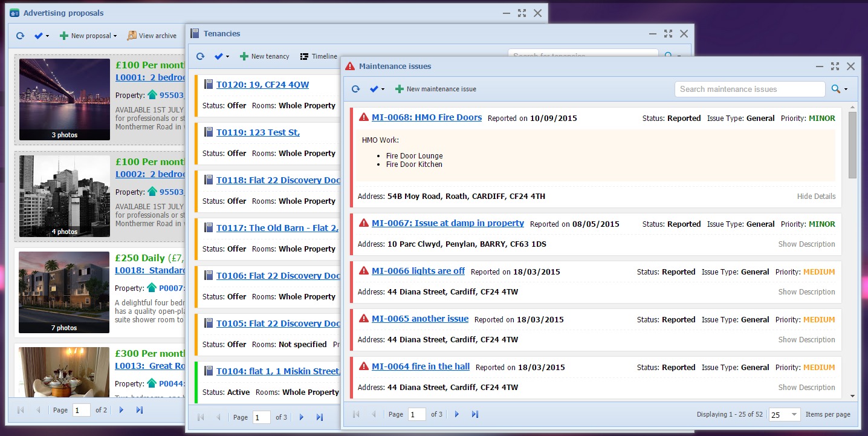Viewport: 868px width, 436px height.
Task: Open View archive in Advertising proposals
Action: pyautogui.click(x=152, y=36)
